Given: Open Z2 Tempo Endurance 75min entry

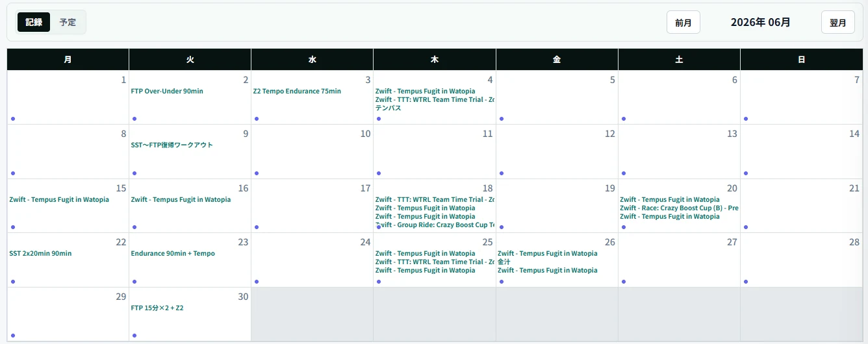Looking at the screenshot, I should [x=297, y=92].
